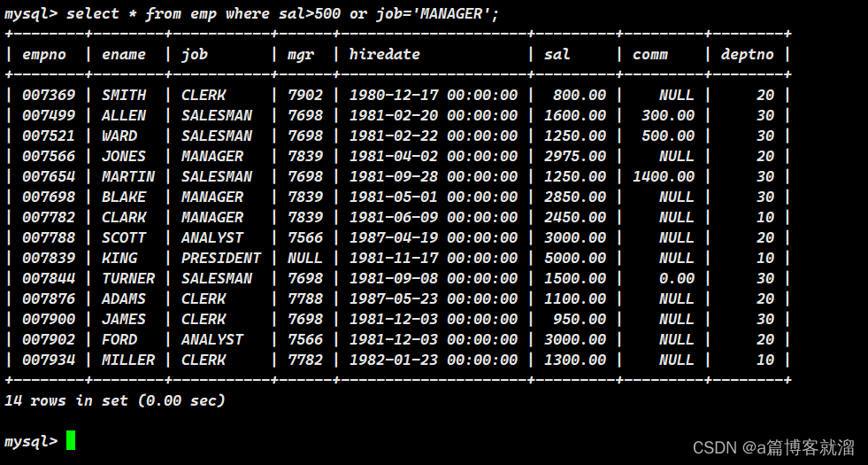Click the 'deptno' column header
Image resolution: width=868 pixels, height=465 pixels.
click(x=748, y=54)
